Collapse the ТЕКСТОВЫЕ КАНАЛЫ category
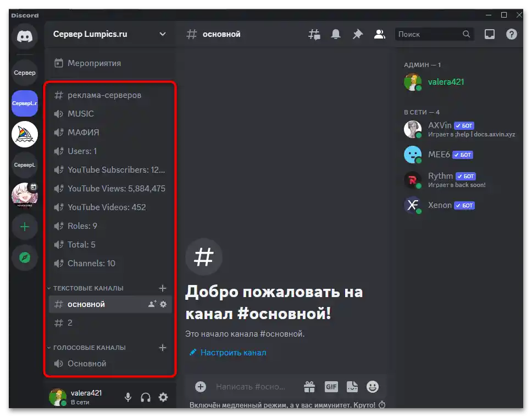 (x=92, y=288)
